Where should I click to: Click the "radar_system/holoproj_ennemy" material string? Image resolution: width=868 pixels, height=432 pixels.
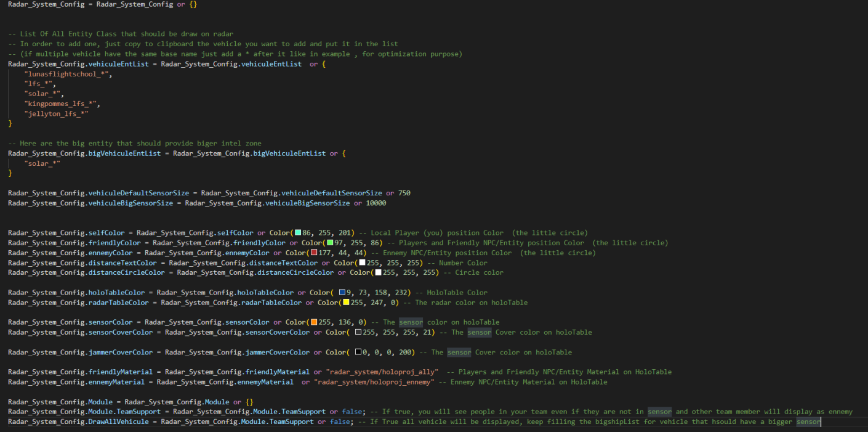374,382
